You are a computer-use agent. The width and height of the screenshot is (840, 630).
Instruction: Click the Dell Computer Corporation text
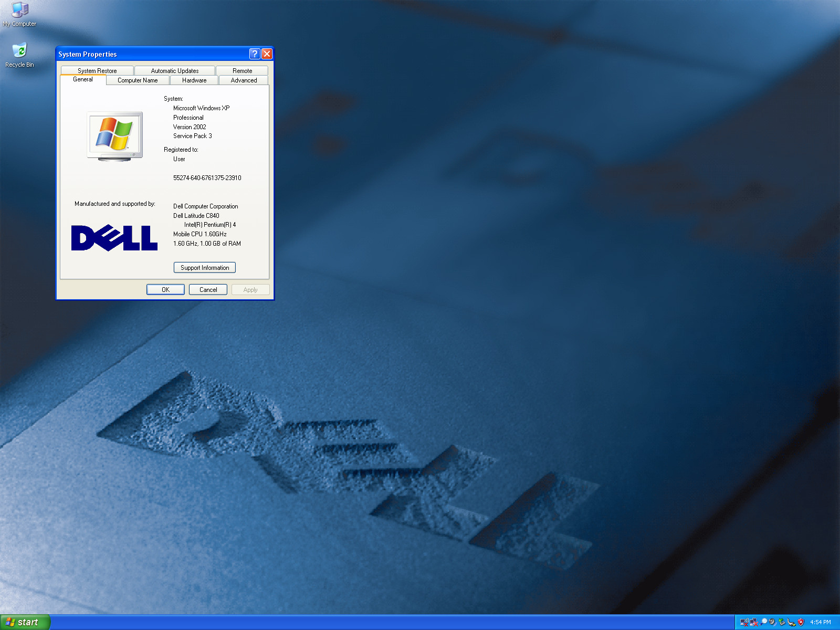click(206, 206)
